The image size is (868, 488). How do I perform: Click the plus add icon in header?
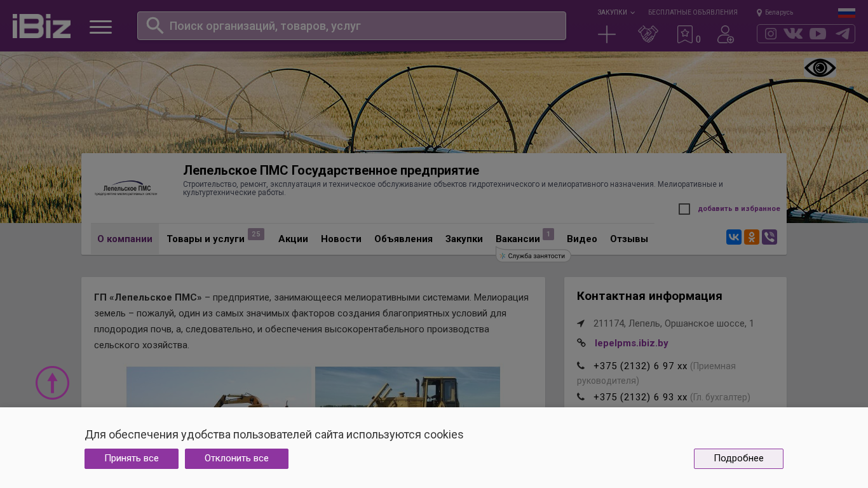point(607,34)
